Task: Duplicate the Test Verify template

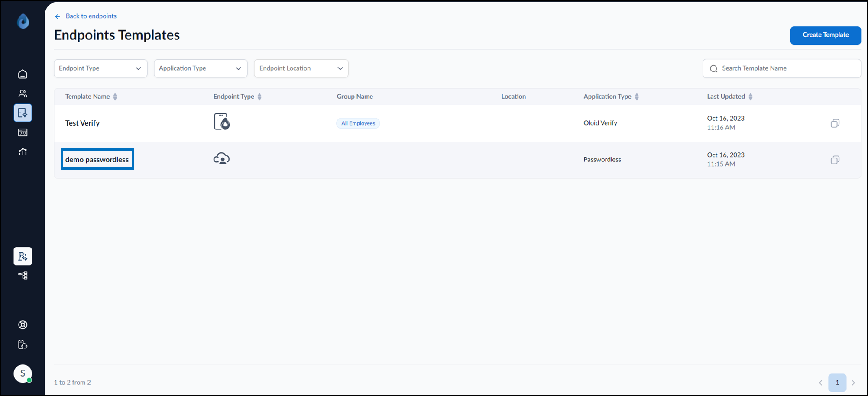Action: pyautogui.click(x=835, y=123)
